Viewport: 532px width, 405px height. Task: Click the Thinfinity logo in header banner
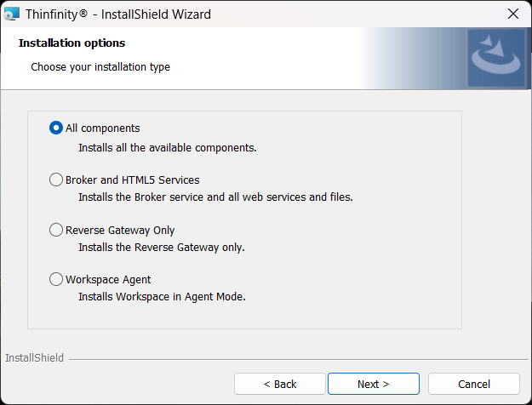coord(496,58)
